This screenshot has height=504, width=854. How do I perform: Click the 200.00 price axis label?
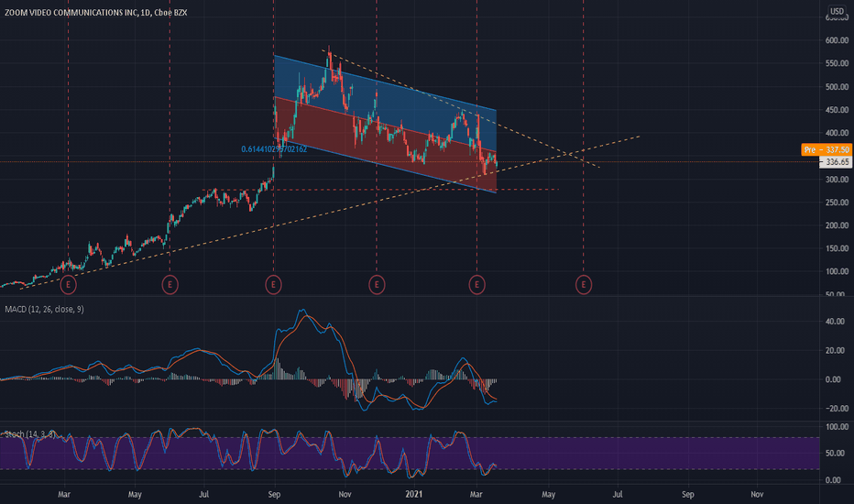click(837, 225)
